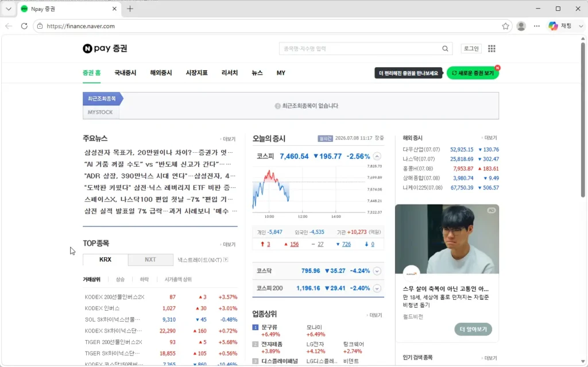Image resolution: width=588 pixels, height=367 pixels.
Task: Click the 넥스트레이드 help question icon
Action: click(x=226, y=260)
